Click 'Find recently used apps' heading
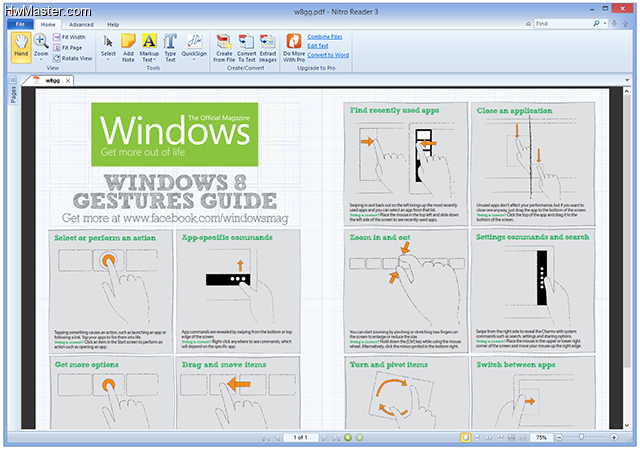The width and height of the screenshot is (640, 450). click(394, 110)
